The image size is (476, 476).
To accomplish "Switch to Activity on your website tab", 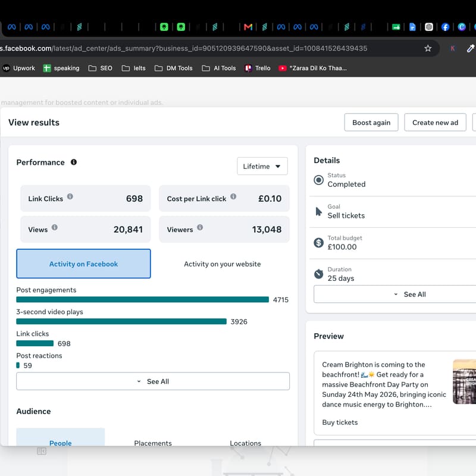I will click(x=222, y=264).
